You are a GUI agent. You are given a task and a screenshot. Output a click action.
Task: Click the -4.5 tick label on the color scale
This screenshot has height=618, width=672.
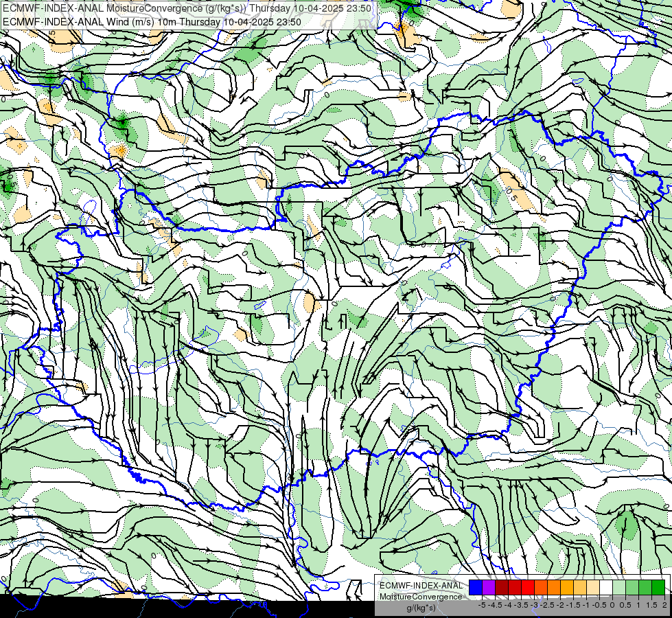[495, 605]
